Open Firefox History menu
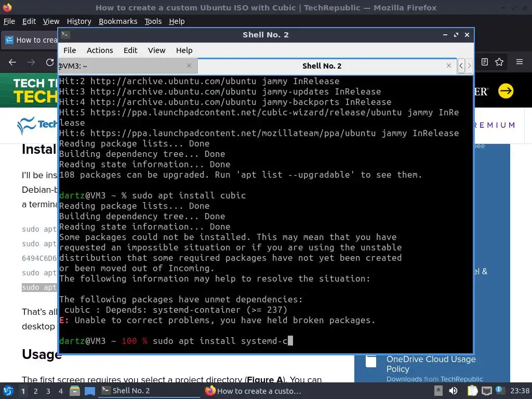Viewport: 532px width, 399px height. point(79,21)
